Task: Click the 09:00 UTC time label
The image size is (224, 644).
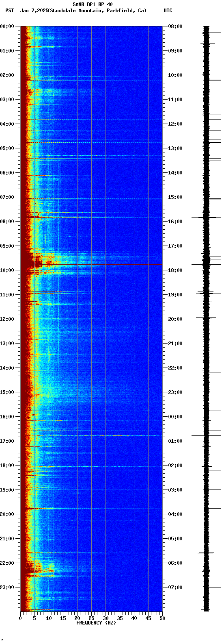Action: point(175,51)
